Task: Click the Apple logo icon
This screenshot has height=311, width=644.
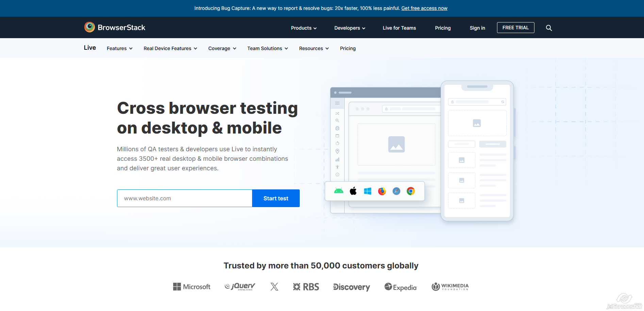Action: [x=353, y=191]
